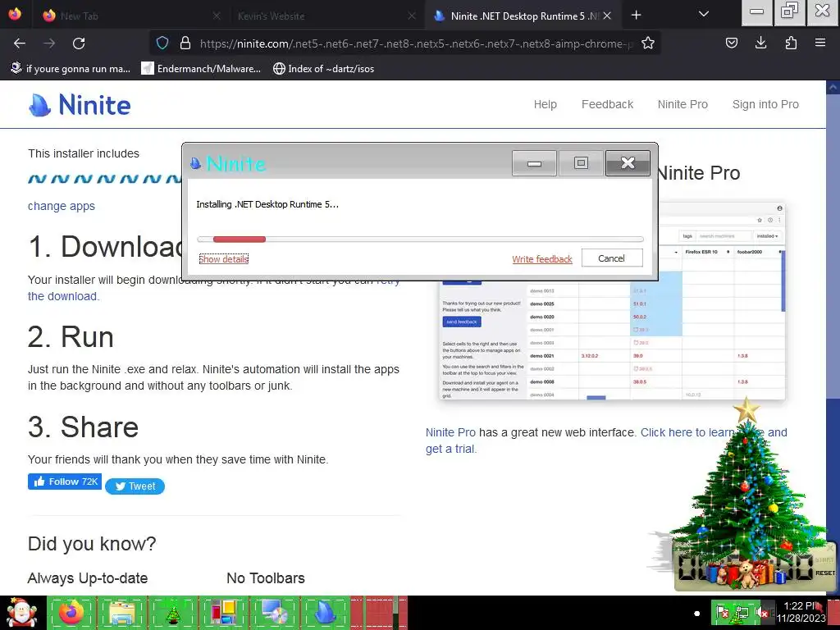This screenshot has width=840, height=630.
Task: Open the monitor and disc taskbar icon
Action: [274, 613]
